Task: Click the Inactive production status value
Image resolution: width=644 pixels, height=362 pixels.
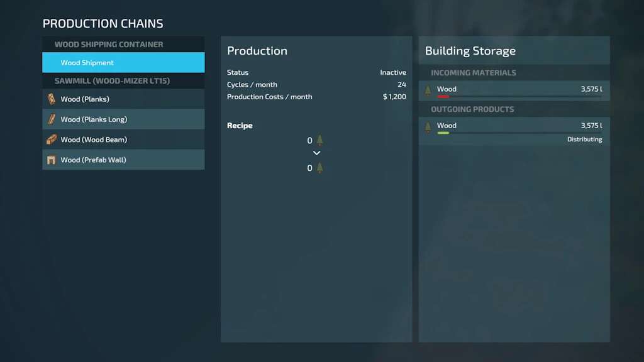Action: (392, 73)
